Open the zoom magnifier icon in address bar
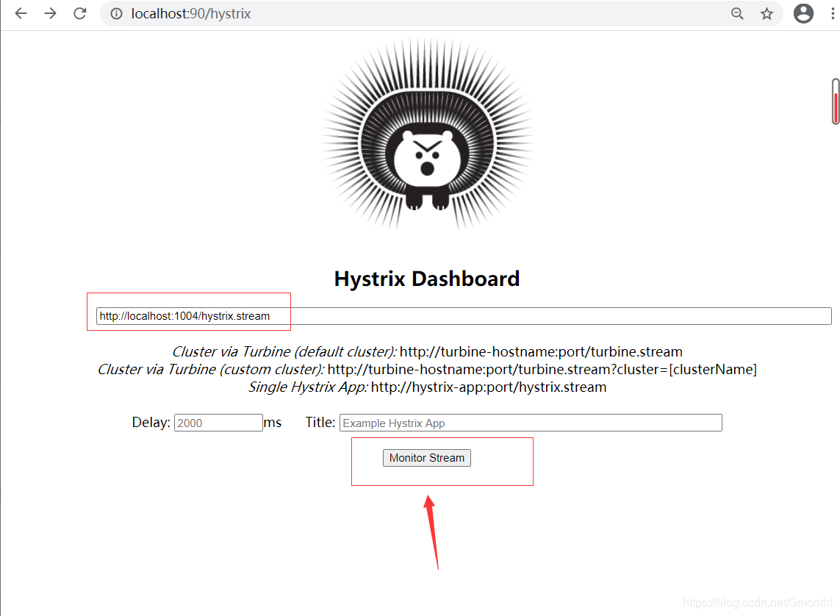Image resolution: width=840 pixels, height=616 pixels. click(x=737, y=13)
